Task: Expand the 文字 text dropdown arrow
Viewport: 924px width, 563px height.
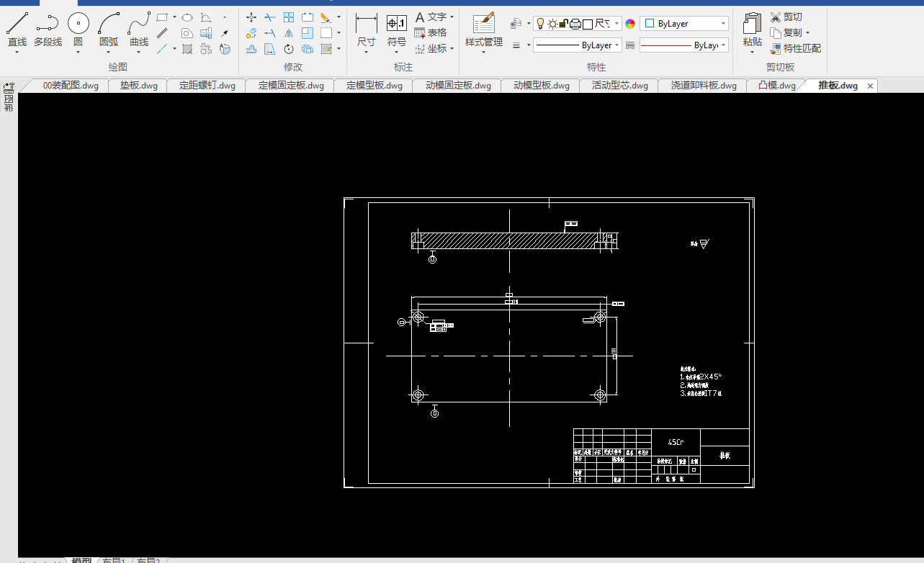Action: pyautogui.click(x=452, y=17)
